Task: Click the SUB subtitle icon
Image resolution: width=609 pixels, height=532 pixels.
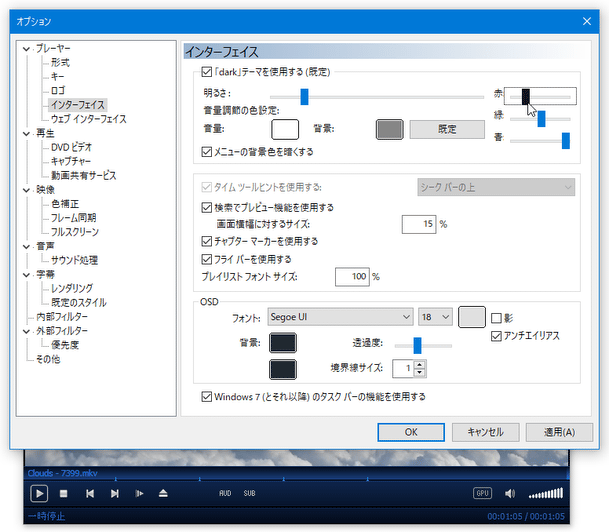Action: [x=249, y=493]
